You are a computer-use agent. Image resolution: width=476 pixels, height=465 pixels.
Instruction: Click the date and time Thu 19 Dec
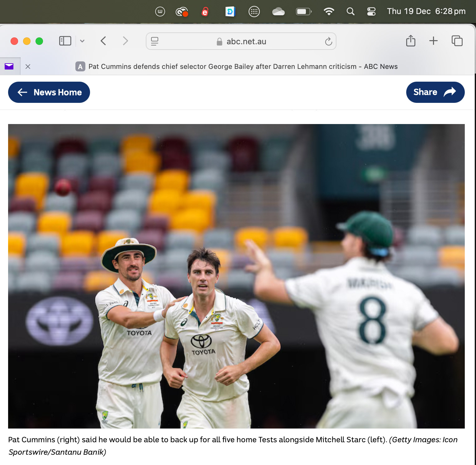(426, 12)
